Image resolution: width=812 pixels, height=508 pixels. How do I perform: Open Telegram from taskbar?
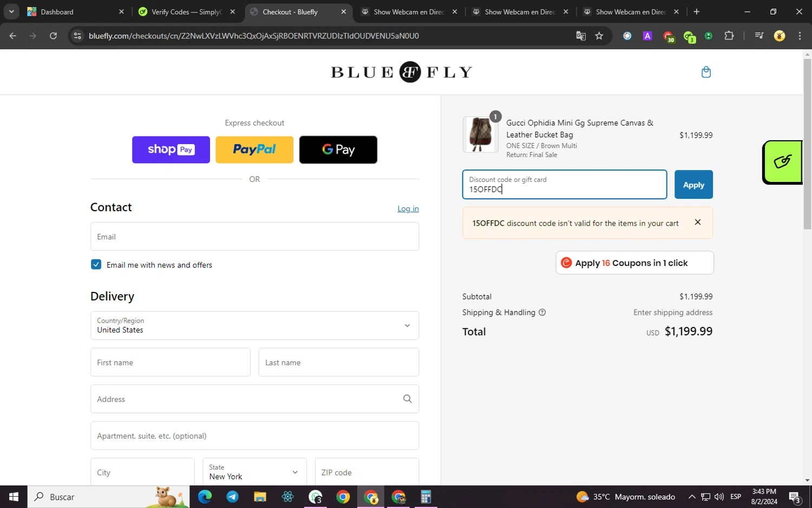click(233, 497)
